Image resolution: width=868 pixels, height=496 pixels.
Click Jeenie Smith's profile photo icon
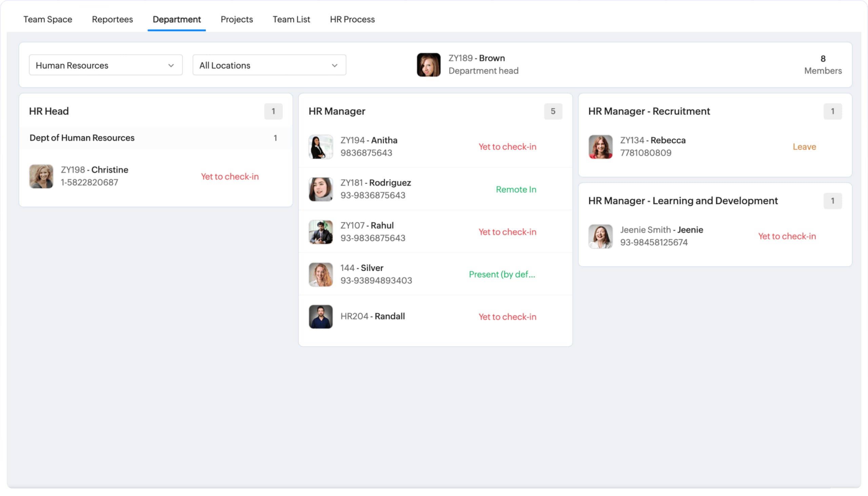pyautogui.click(x=600, y=235)
